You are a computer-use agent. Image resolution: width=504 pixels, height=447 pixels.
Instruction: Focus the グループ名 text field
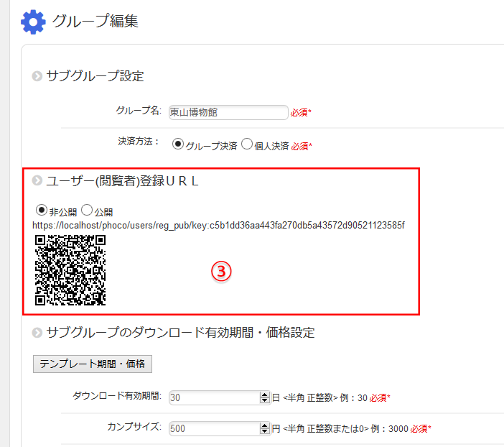pyautogui.click(x=228, y=112)
